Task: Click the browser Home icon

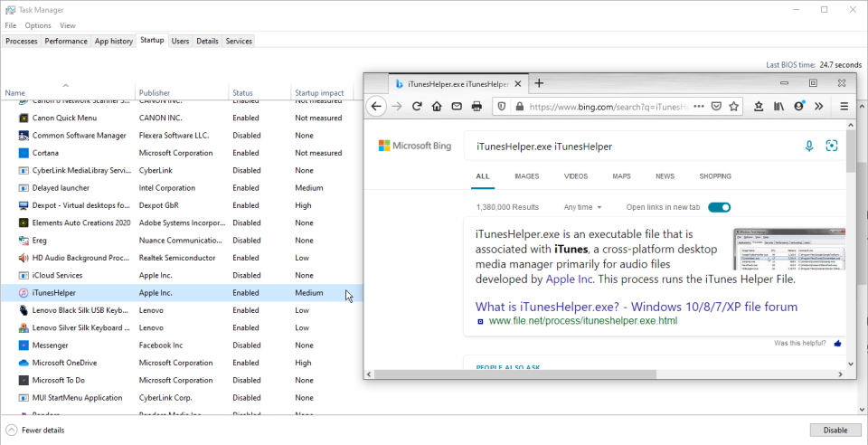Action: tap(437, 106)
